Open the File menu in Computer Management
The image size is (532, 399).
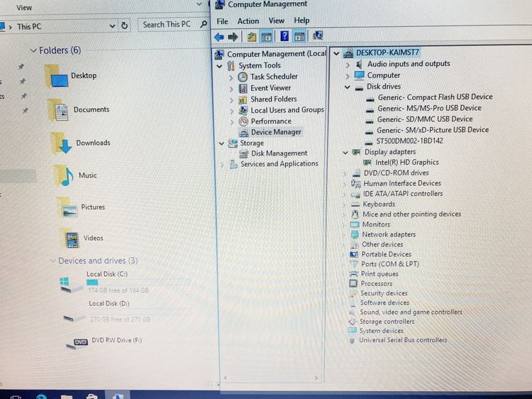coord(222,21)
